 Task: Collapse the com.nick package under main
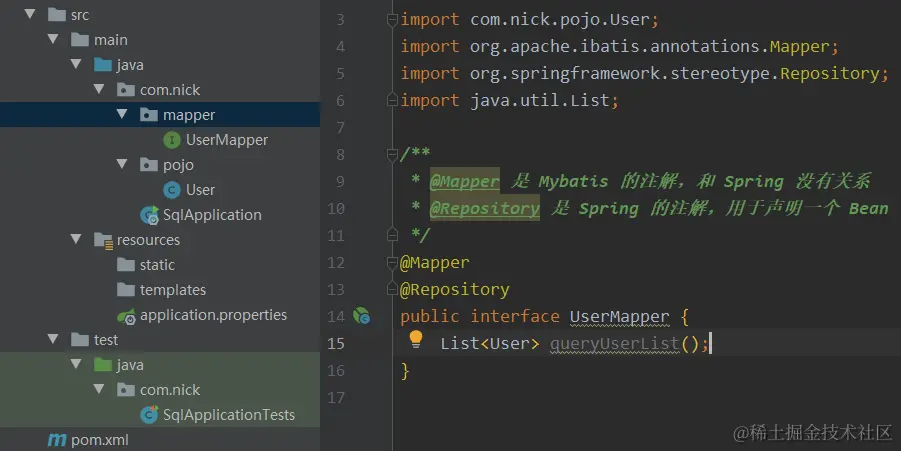99,89
